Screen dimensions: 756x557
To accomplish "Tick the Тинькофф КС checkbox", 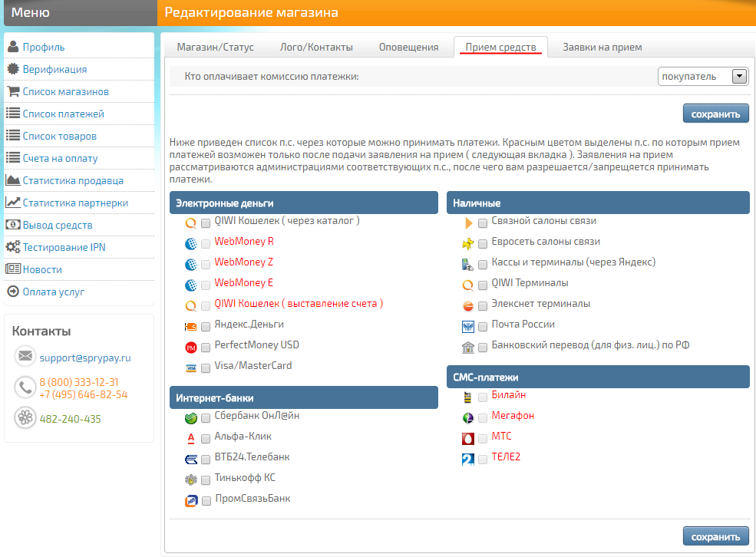I will pyautogui.click(x=206, y=480).
